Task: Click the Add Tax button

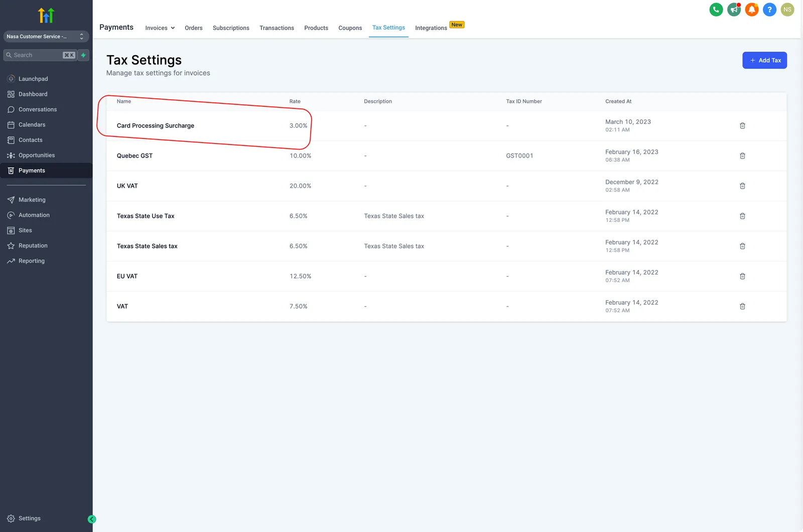Action: pyautogui.click(x=764, y=60)
